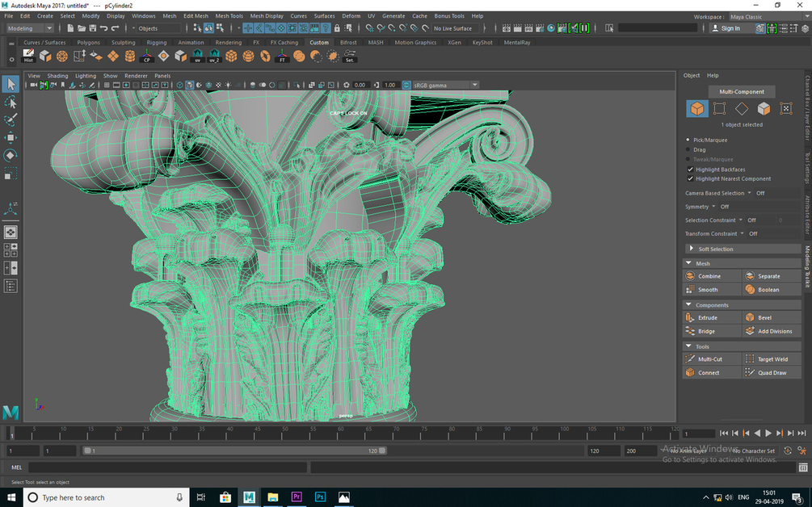The image size is (812, 507).
Task: Click the Hist shelf icon
Action: pos(28,57)
